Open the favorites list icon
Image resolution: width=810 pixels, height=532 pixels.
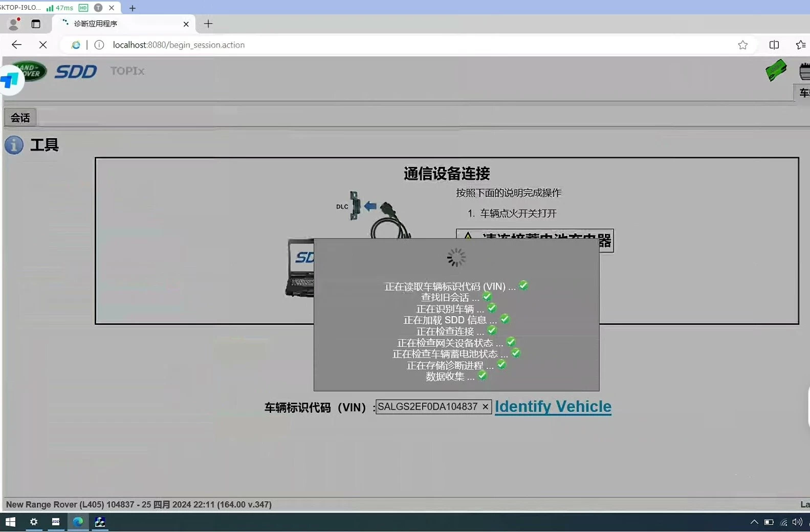tap(801, 45)
